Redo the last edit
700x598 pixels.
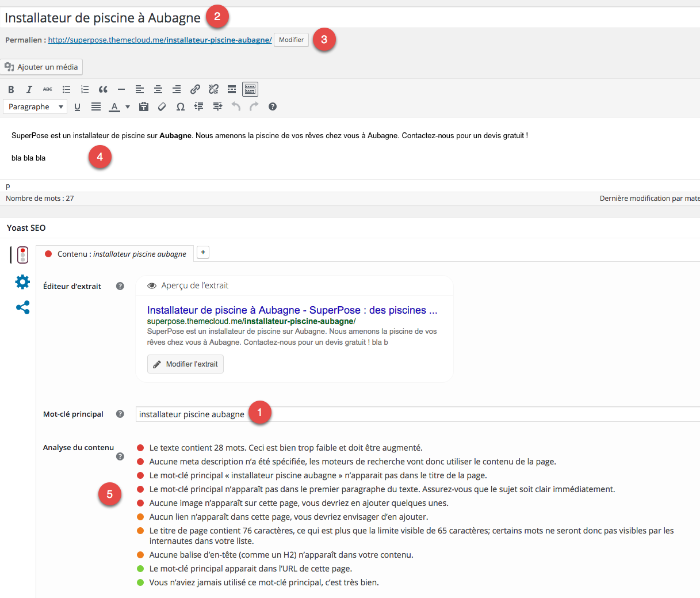(x=254, y=106)
